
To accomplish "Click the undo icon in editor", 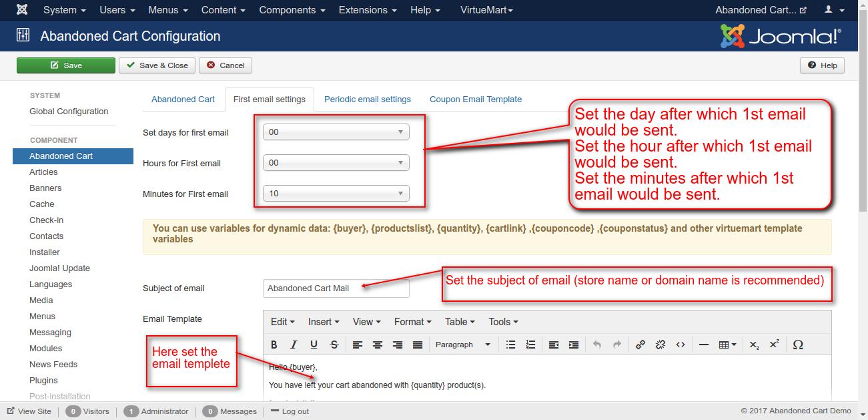I will click(597, 345).
